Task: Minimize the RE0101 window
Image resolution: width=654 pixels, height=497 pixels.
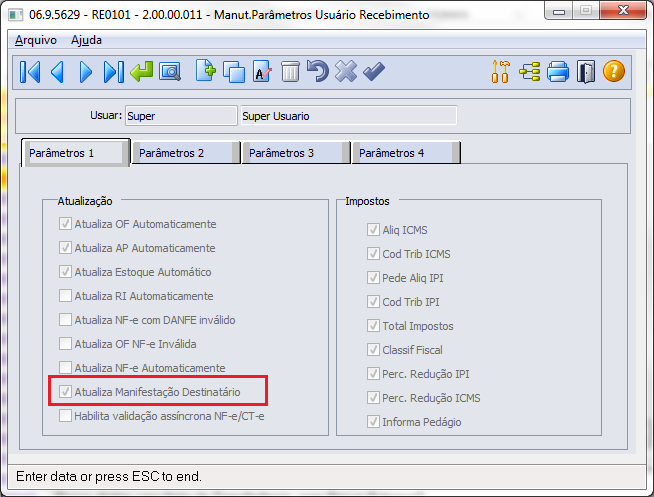Action: click(x=559, y=11)
